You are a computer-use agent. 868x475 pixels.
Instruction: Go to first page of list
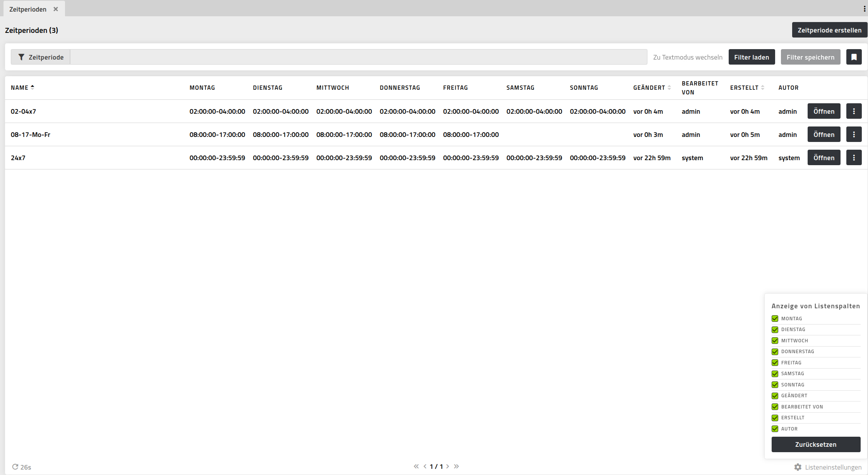pyautogui.click(x=416, y=466)
